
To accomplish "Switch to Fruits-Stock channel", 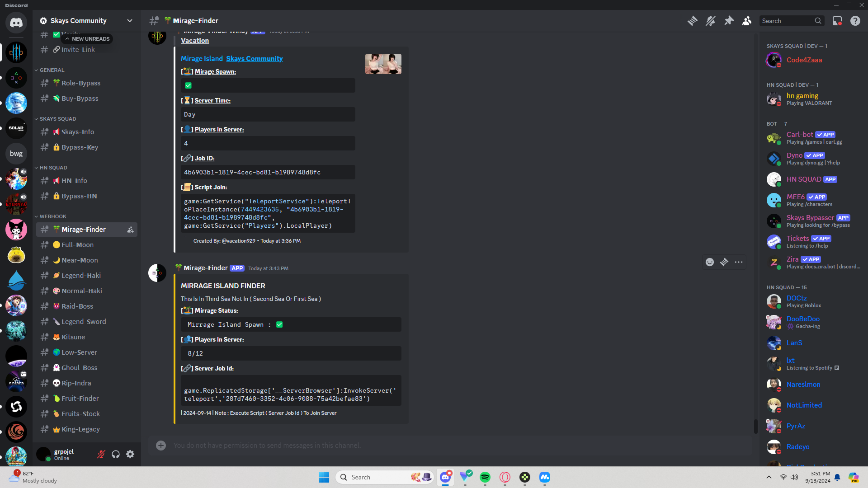I will 87,414.
